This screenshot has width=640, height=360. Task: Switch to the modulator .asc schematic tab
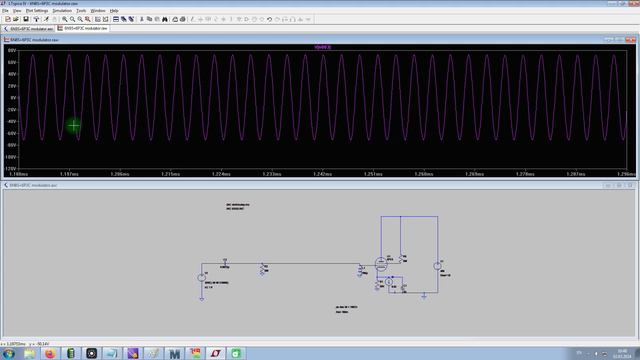pyautogui.click(x=28, y=29)
